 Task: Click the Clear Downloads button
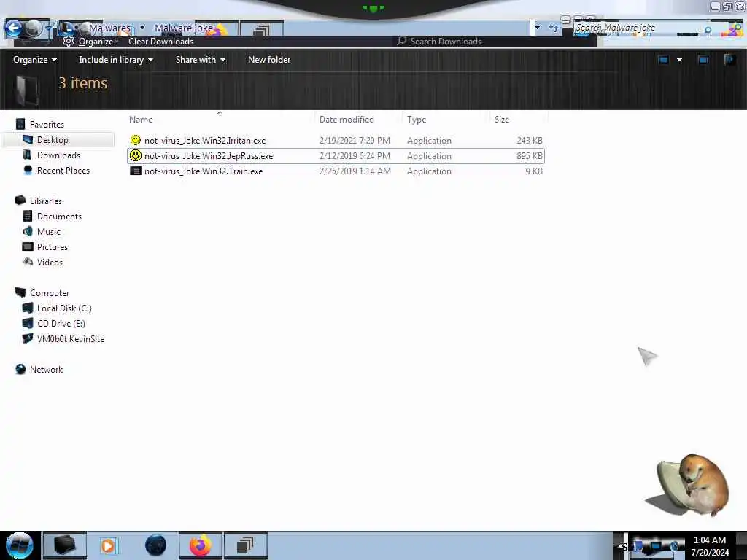tap(160, 42)
